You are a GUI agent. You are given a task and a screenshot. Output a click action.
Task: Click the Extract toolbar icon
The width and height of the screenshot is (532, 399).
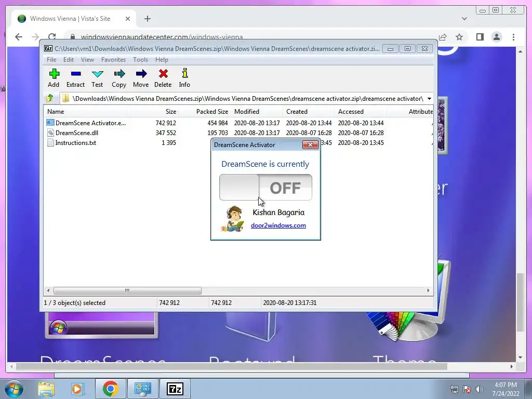click(x=76, y=74)
